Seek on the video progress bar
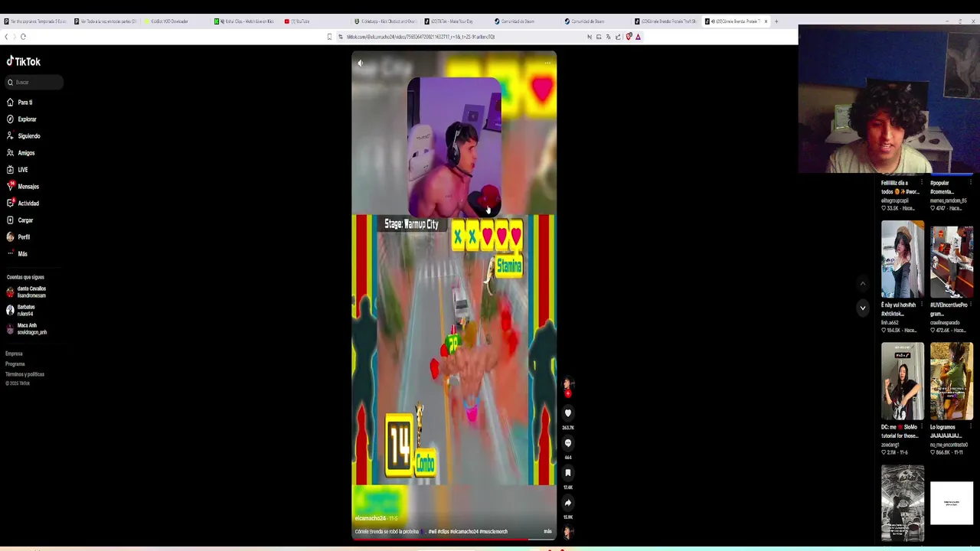980x551 pixels. (x=454, y=539)
